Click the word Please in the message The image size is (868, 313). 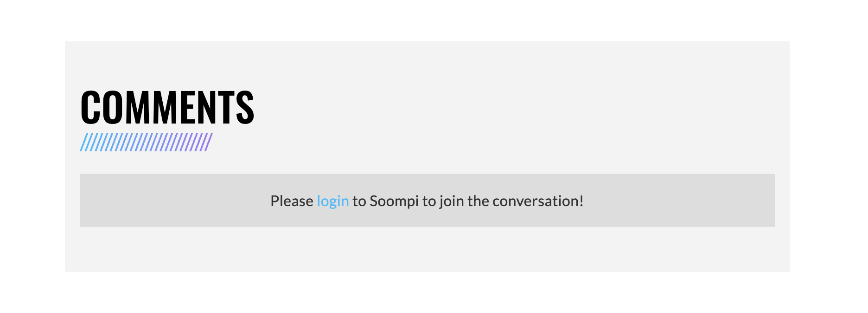coord(292,201)
